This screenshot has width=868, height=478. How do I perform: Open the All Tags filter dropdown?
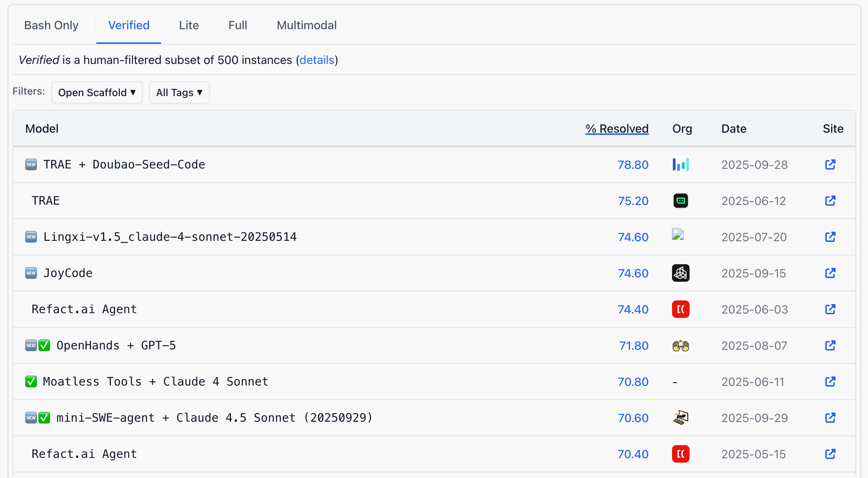(x=179, y=92)
